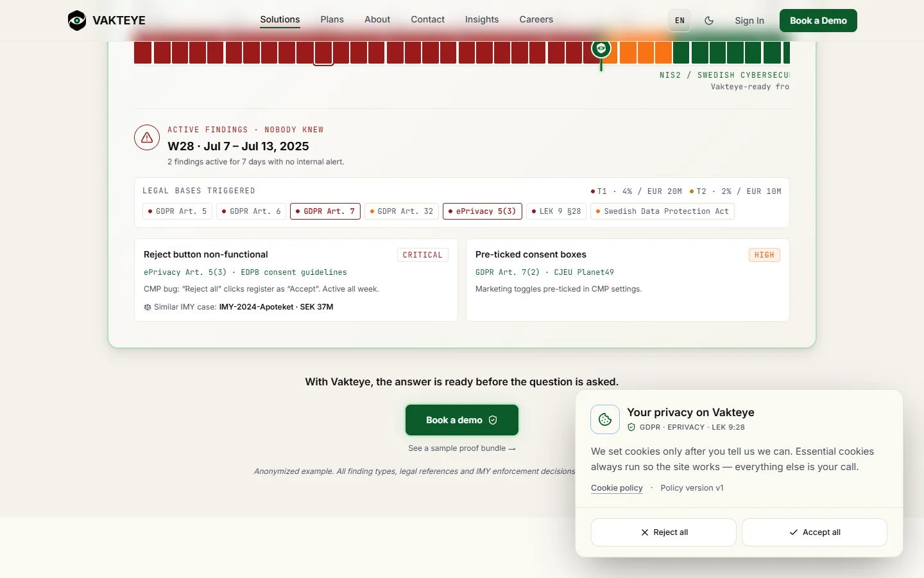The width and height of the screenshot is (924, 578).
Task: Click shield icon in Book a demo button
Action: [x=493, y=420]
